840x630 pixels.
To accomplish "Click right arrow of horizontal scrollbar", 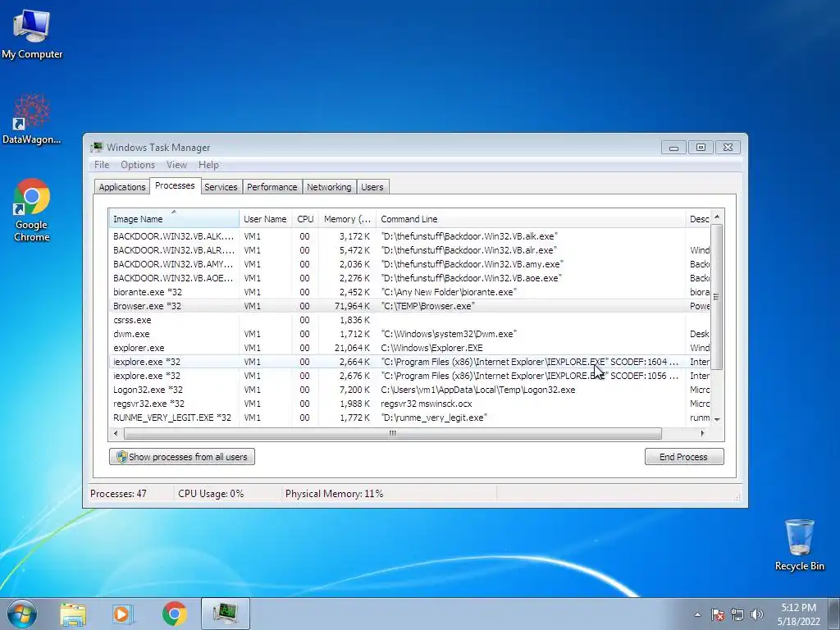I will tap(703, 433).
